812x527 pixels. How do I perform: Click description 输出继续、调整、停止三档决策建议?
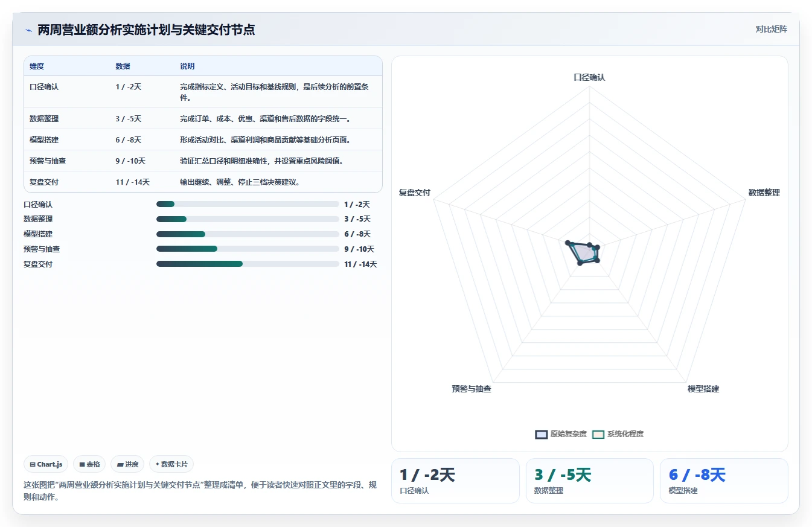point(240,182)
